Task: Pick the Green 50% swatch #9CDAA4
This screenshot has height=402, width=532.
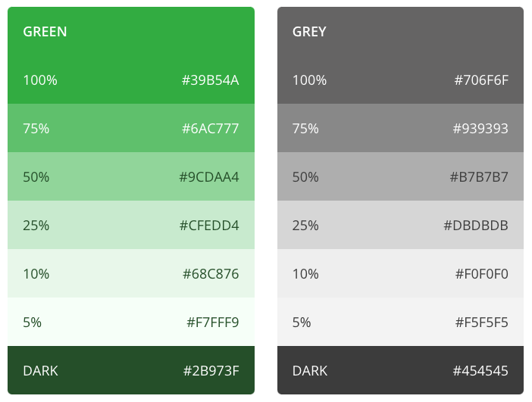Action: pos(130,177)
